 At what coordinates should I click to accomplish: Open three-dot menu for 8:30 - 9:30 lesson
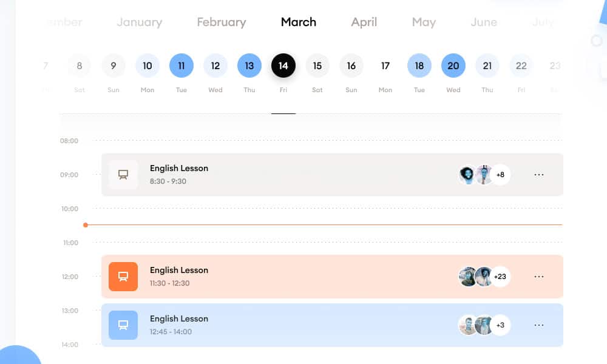(x=539, y=175)
